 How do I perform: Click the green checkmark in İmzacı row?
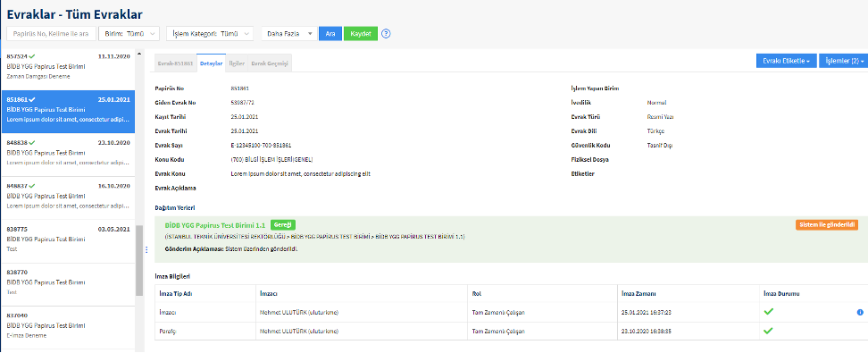(x=768, y=311)
